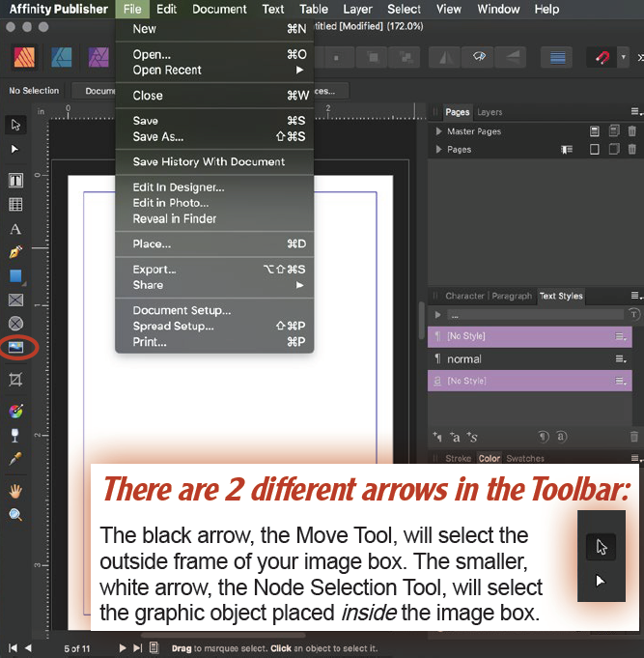
Task: Pick the View (hand) tool
Action: 15,491
